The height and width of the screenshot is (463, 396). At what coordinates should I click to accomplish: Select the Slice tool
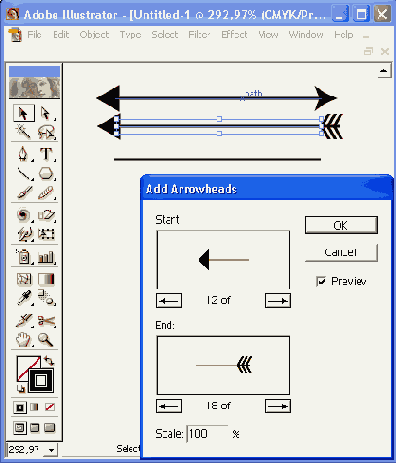[x=24, y=321]
